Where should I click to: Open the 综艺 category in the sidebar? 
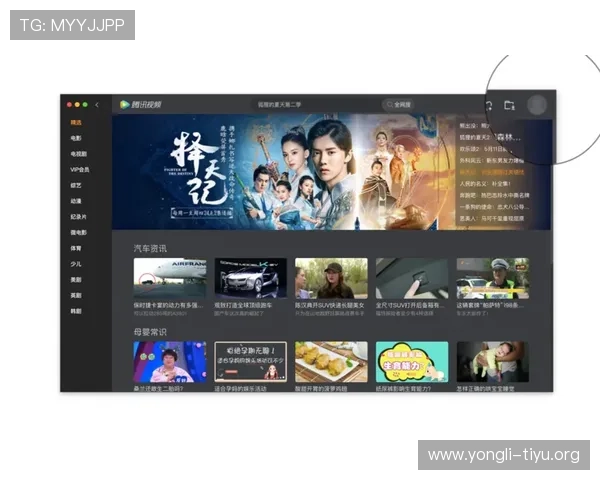pos(76,185)
